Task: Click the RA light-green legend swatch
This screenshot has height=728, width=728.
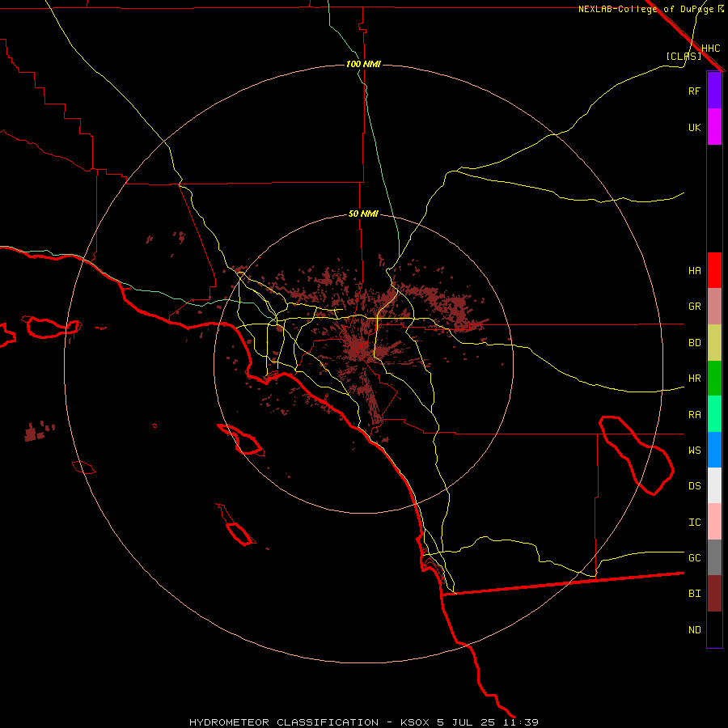Action: point(714,414)
